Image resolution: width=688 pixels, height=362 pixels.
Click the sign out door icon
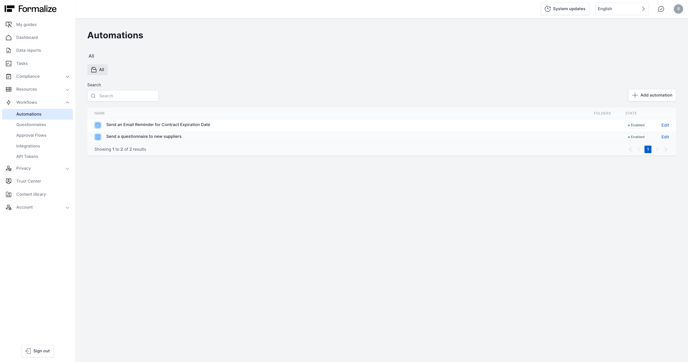[x=28, y=351]
